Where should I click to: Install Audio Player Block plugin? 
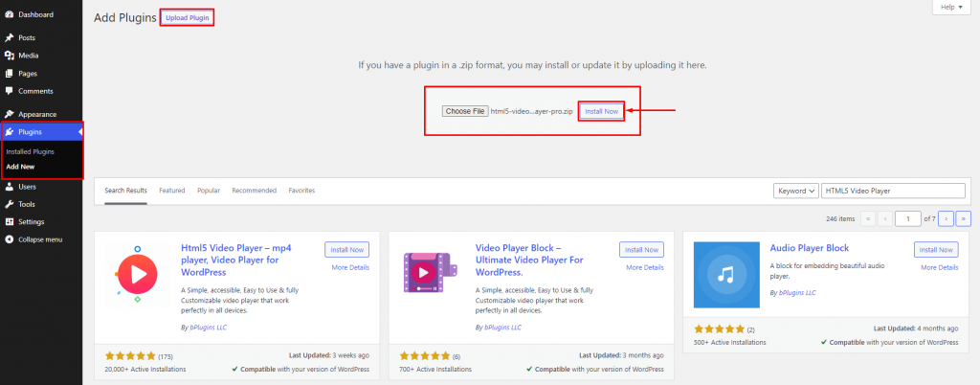pos(936,249)
